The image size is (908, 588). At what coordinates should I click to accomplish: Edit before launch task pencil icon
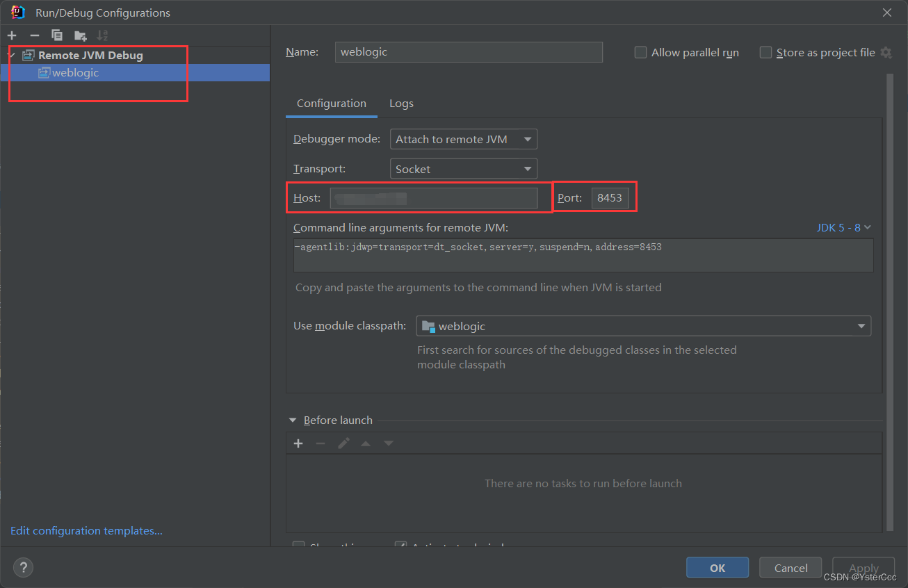coord(343,443)
